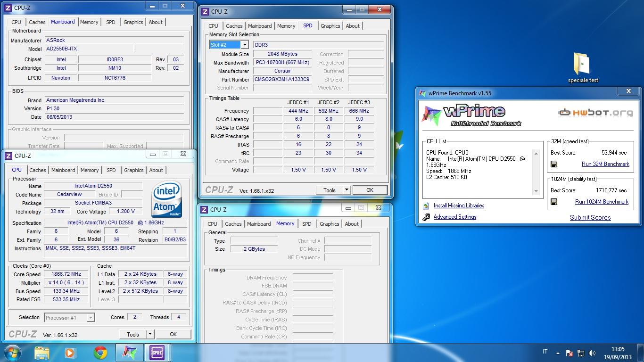644x362 pixels.
Task: Click the Action Center flag icon in tray
Action: coord(570,353)
